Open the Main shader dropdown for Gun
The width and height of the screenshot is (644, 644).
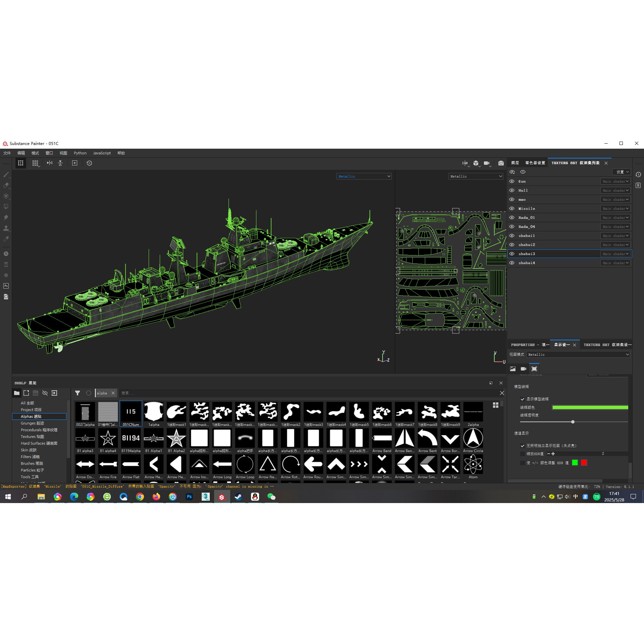pos(615,181)
